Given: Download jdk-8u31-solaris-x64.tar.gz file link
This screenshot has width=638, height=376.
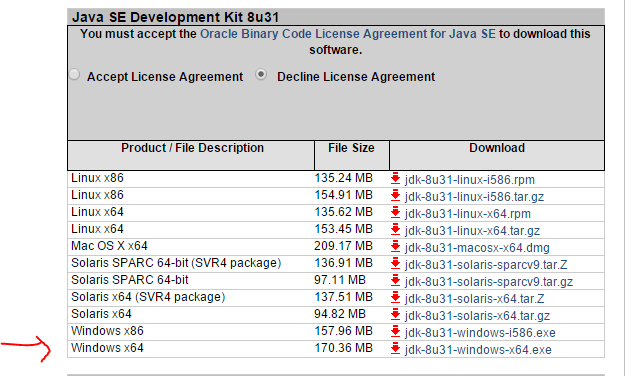Looking at the screenshot, I should (477, 316).
